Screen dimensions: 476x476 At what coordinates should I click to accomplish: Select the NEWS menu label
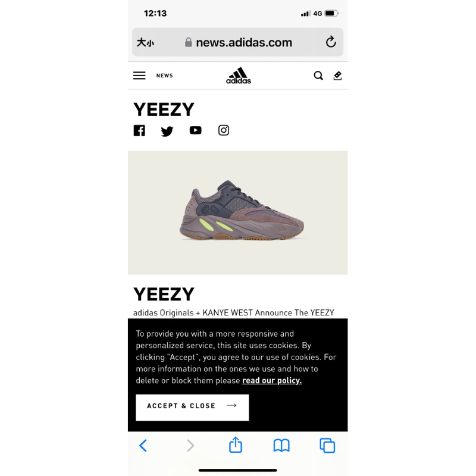pos(165,76)
